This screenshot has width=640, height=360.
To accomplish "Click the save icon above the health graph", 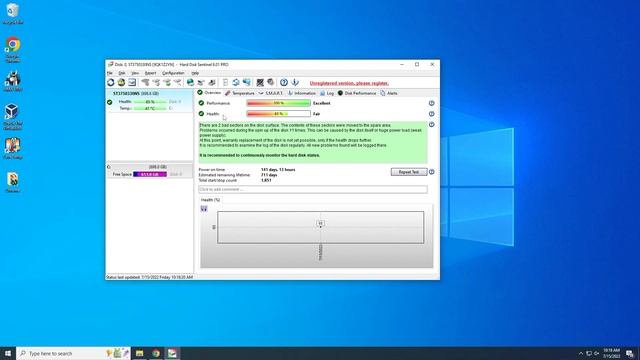I will point(204,209).
